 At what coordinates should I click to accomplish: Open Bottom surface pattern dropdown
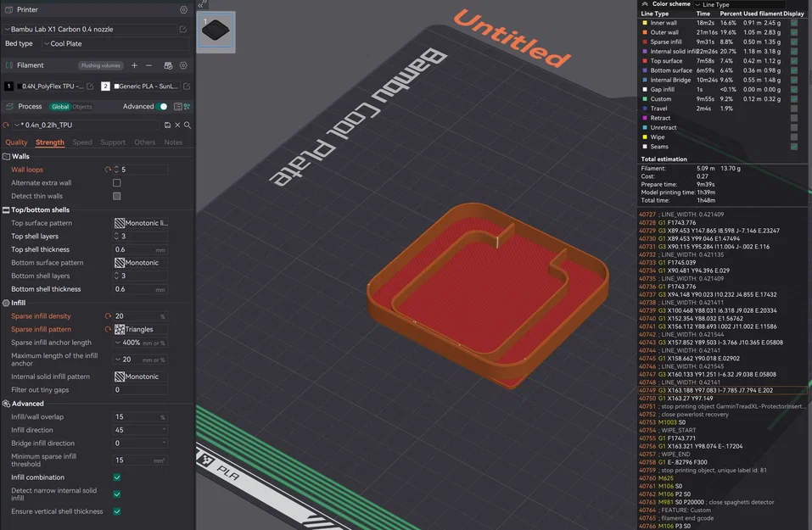[140, 263]
